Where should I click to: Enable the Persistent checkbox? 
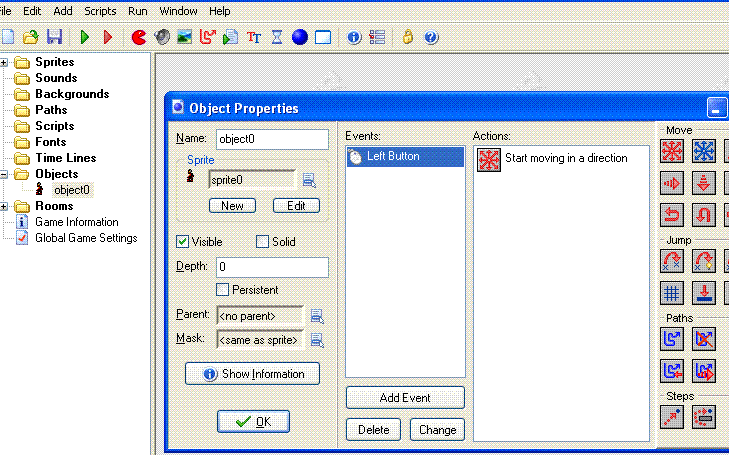pos(222,290)
